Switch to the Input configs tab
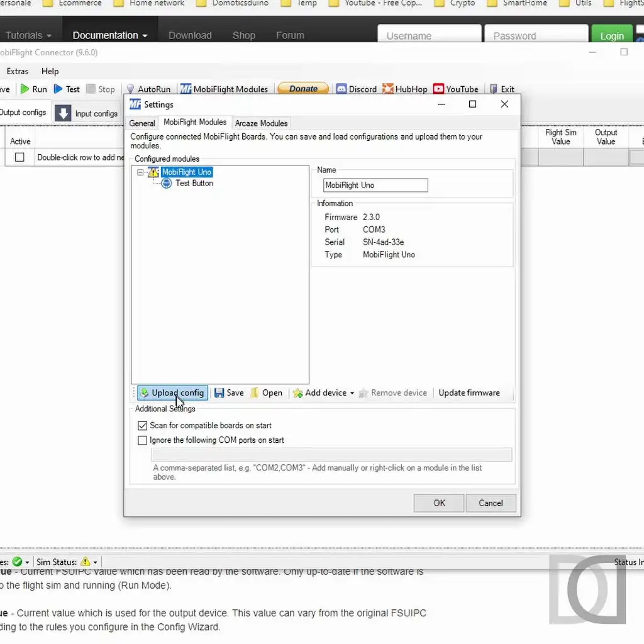 click(87, 113)
